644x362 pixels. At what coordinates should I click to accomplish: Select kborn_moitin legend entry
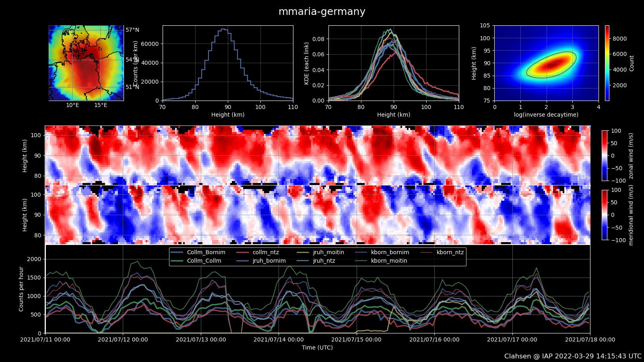[x=381, y=261]
